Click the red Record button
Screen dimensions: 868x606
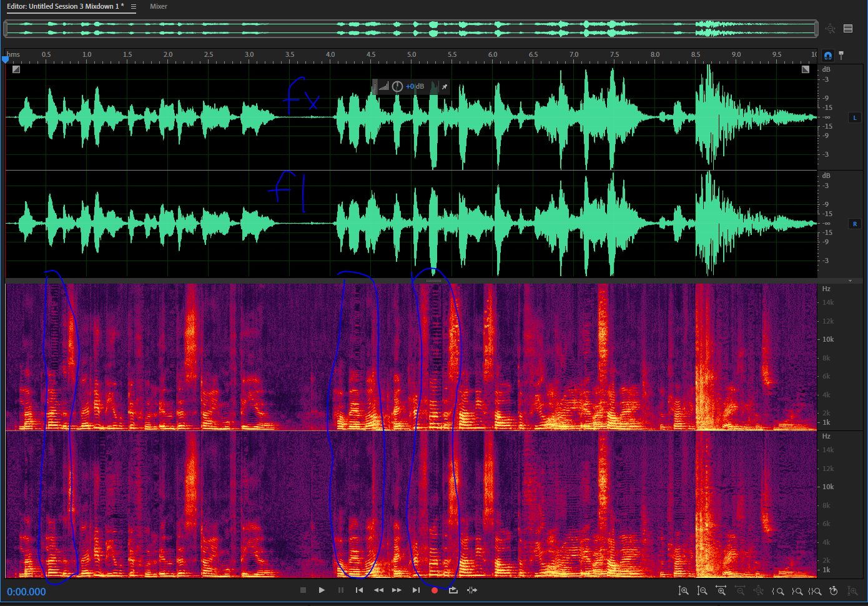pos(435,590)
